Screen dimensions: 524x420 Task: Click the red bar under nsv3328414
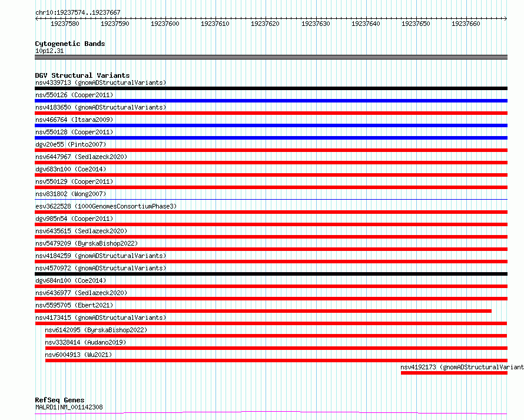point(276,348)
